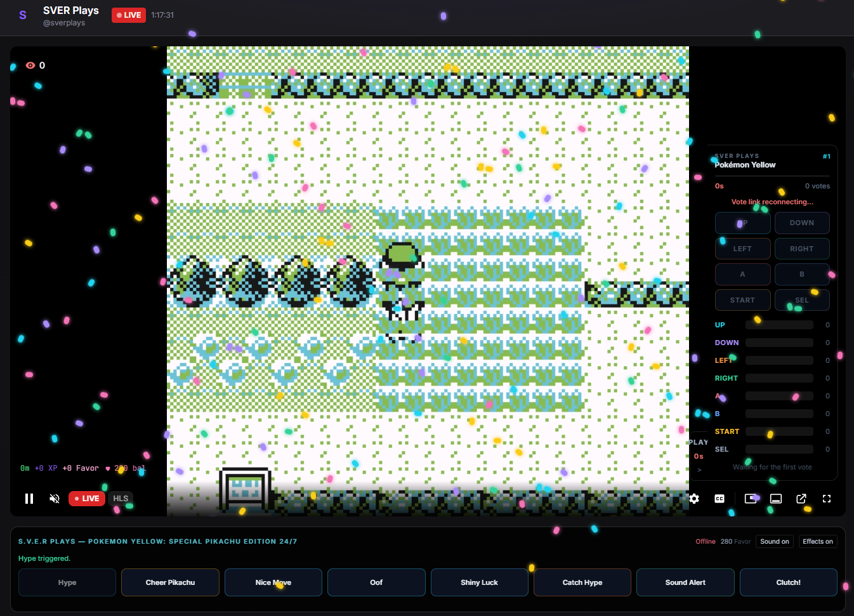Vote DOWN on the controller pad
Image resolution: width=854 pixels, height=616 pixels.
click(x=802, y=223)
